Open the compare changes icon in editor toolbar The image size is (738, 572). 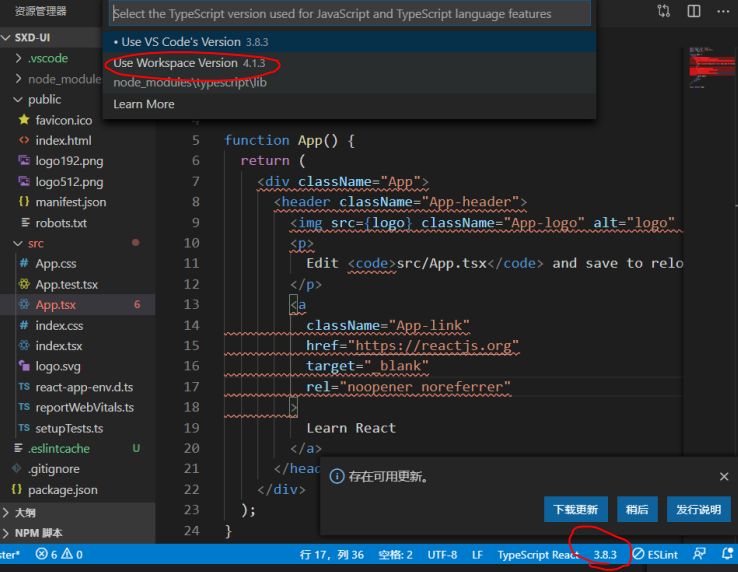664,11
